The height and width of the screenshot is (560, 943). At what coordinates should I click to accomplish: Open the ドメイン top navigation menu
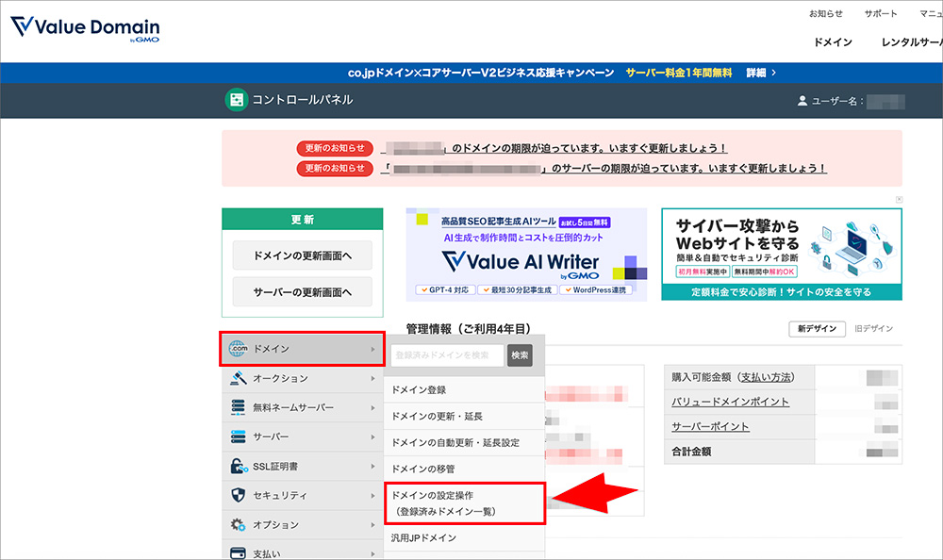pos(832,43)
